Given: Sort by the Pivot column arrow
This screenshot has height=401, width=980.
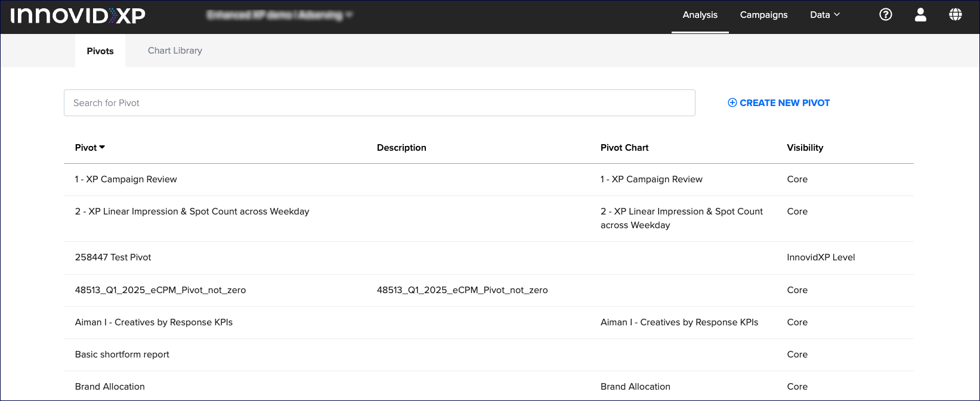Looking at the screenshot, I should pyautogui.click(x=102, y=147).
